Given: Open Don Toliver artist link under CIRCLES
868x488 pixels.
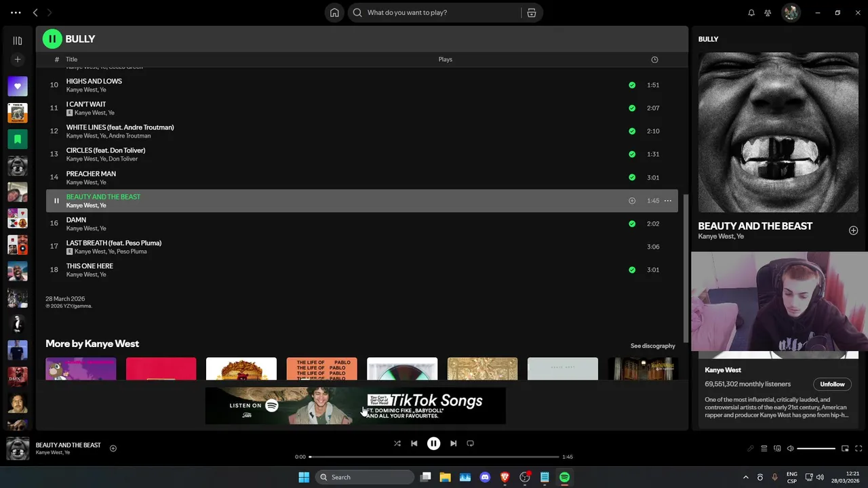Looking at the screenshot, I should [x=123, y=159].
